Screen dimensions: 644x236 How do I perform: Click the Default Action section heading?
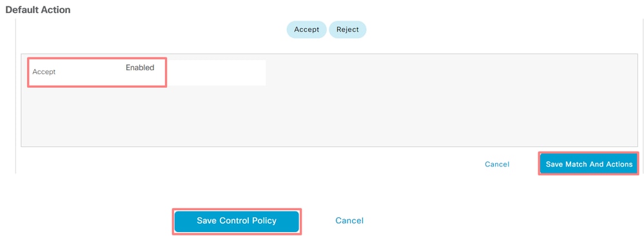click(x=38, y=10)
